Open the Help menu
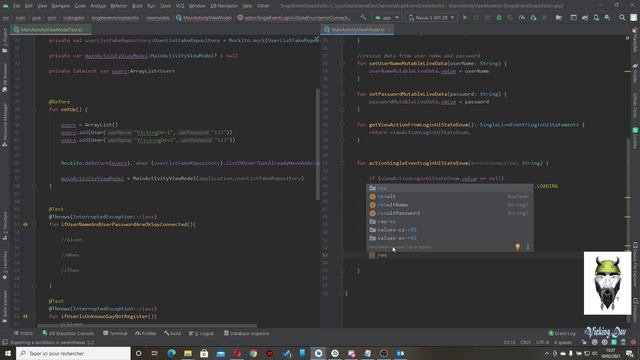 coord(247,6)
